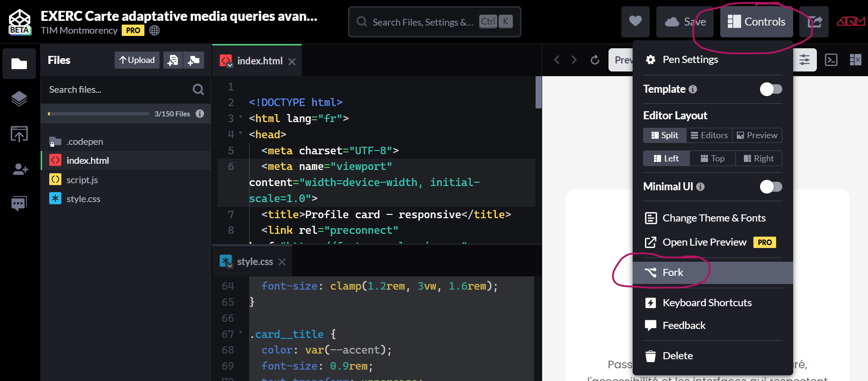Click the Save button in the header
The height and width of the screenshot is (381, 868).
coord(685,22)
